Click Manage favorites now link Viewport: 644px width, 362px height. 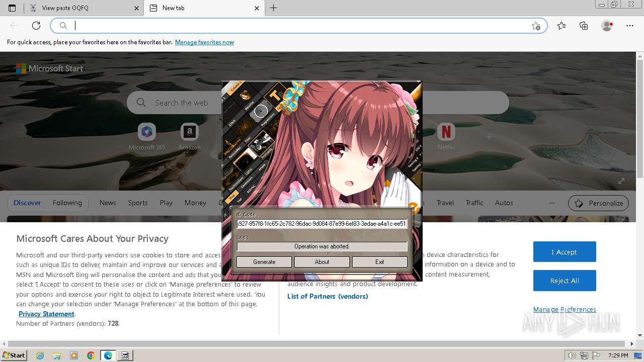204,42
